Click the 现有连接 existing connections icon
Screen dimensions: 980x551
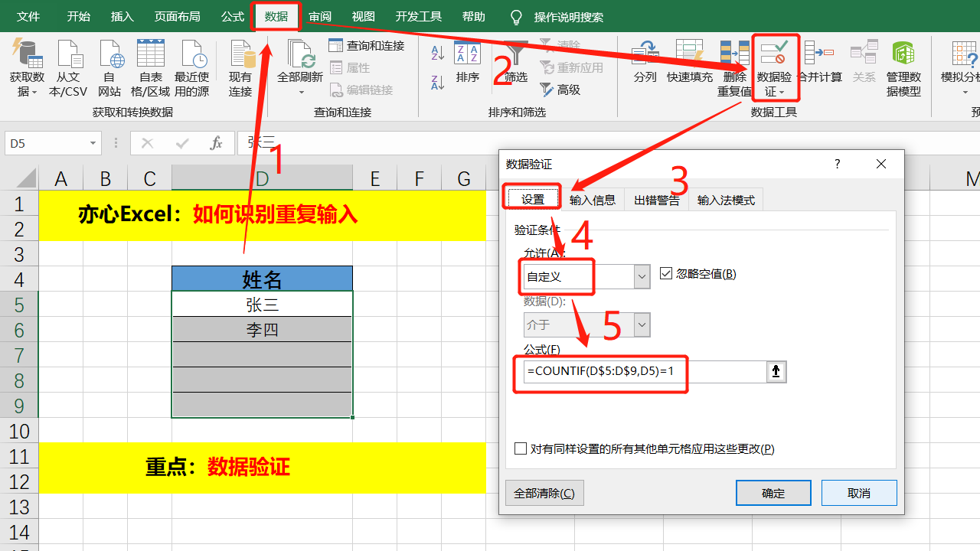240,69
